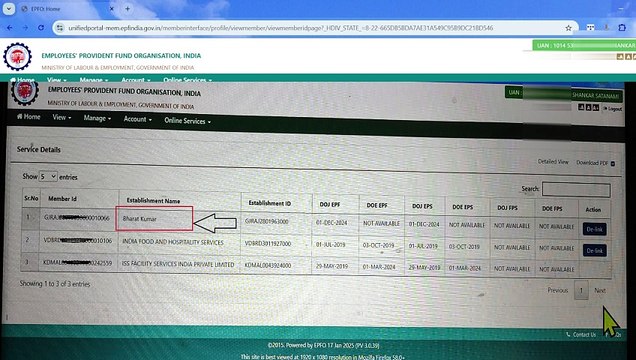The height and width of the screenshot is (360, 636).
Task: Select ISS FACILITY SERVICES INDIA PRIVATE LIMITED cell
Action: tap(178, 264)
